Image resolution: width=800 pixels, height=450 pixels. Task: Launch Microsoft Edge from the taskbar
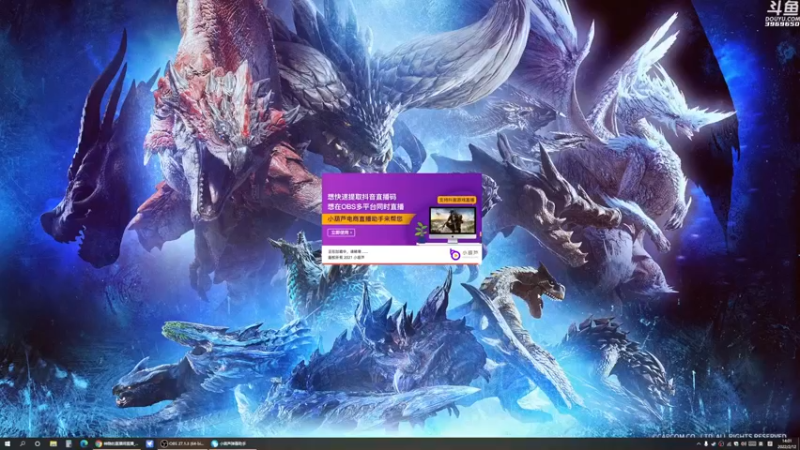(x=84, y=444)
